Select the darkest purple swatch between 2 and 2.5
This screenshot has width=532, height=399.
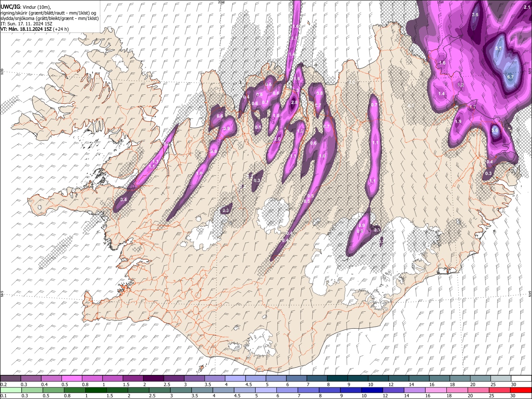click(x=153, y=379)
